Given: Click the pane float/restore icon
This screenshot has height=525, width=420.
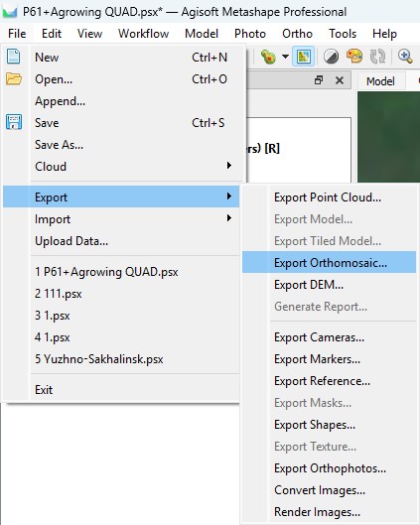Looking at the screenshot, I should click(x=319, y=80).
